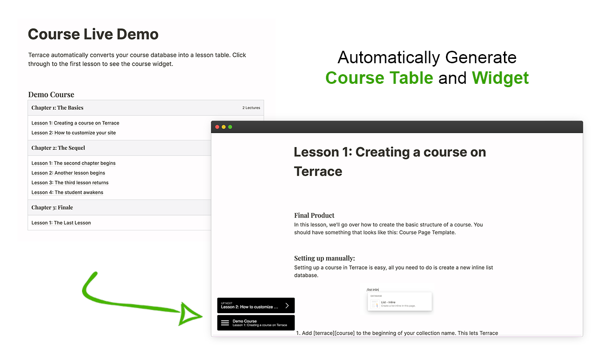
Task: Open the Demo Course widget bar
Action: pyautogui.click(x=256, y=323)
